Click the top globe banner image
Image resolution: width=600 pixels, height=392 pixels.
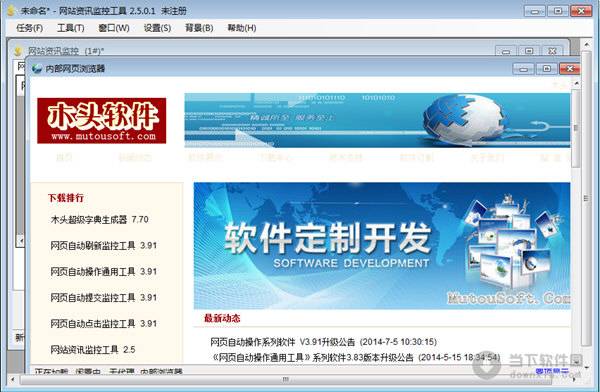tap(377, 120)
